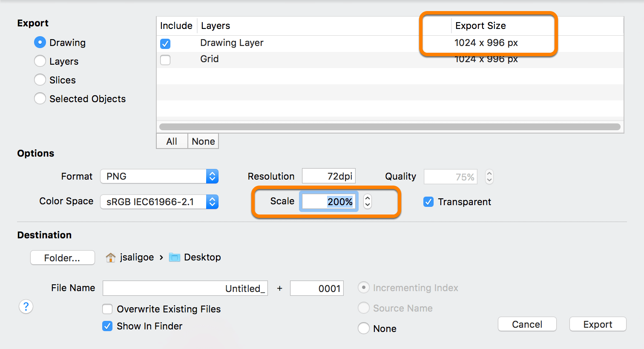Click the File Name text field

[185, 288]
